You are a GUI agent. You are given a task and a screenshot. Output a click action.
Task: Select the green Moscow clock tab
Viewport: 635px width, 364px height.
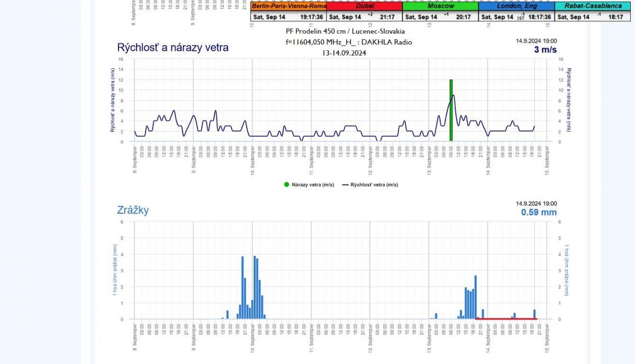440,6
